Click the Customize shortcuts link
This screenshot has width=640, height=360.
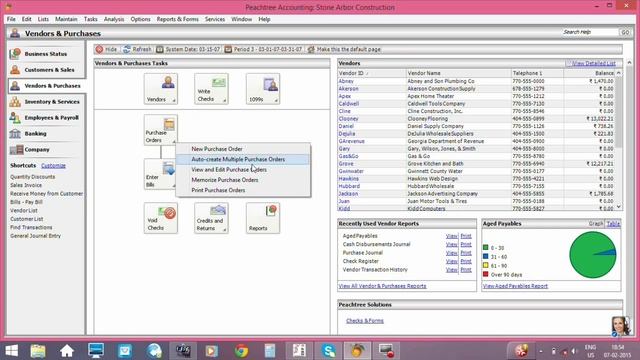pos(53,166)
